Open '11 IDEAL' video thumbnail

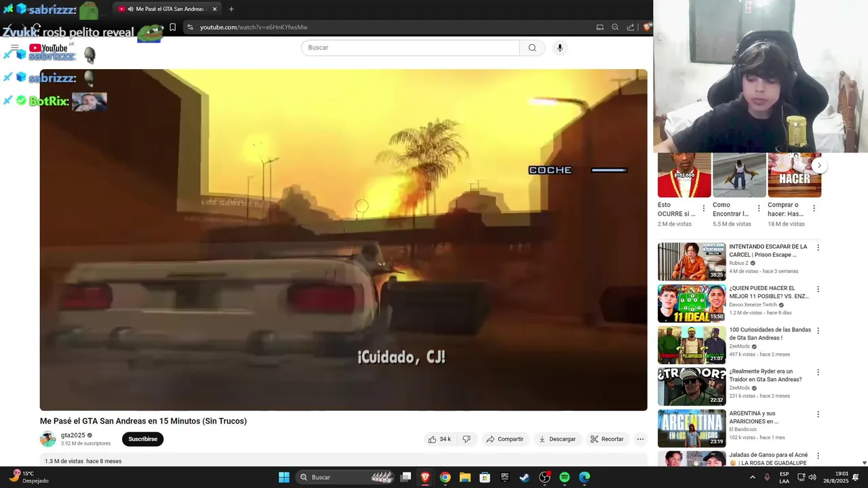692,303
